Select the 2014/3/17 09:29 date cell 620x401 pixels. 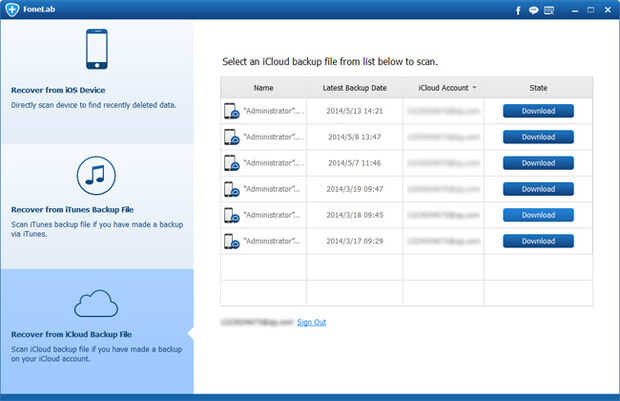coord(355,241)
